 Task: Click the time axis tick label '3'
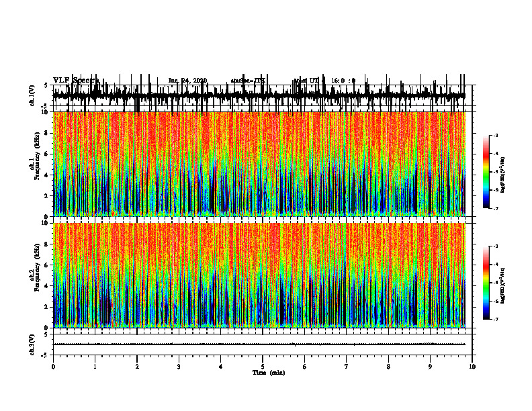(179, 367)
